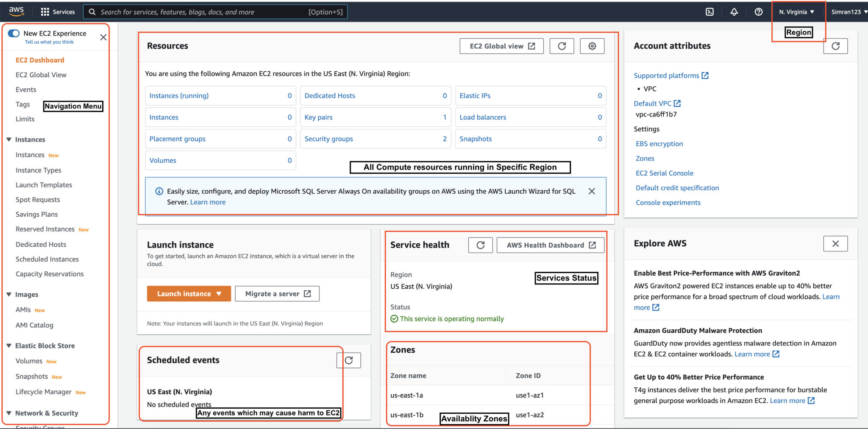The height and width of the screenshot is (429, 868).
Task: Refresh the Resources panel
Action: pyautogui.click(x=562, y=46)
